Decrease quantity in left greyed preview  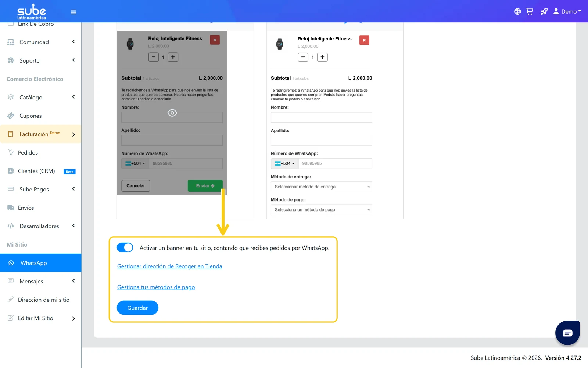click(x=154, y=57)
